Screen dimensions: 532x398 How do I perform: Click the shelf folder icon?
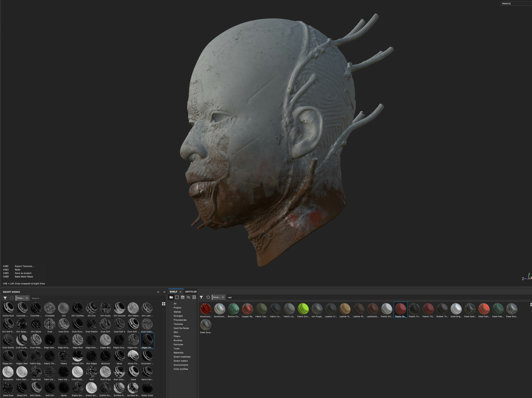171,297
